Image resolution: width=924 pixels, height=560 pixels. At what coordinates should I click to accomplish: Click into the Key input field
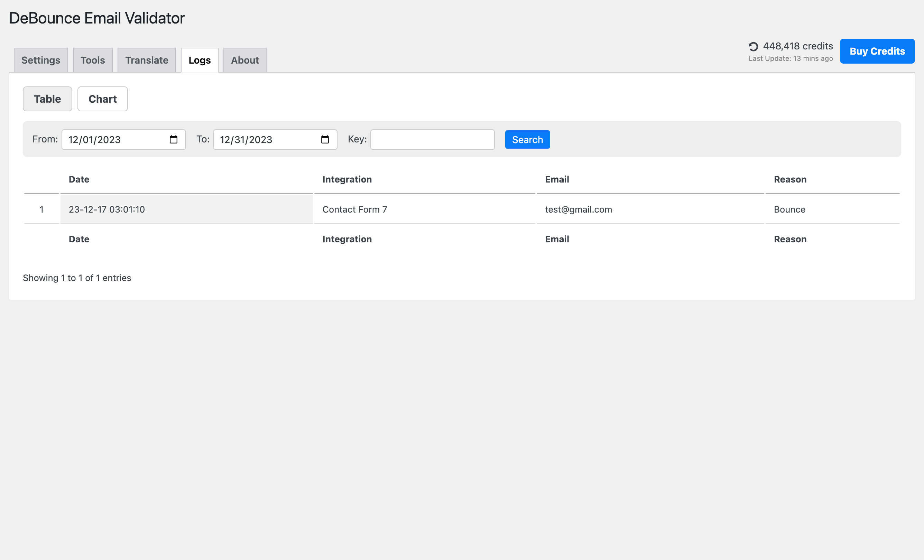(432, 139)
